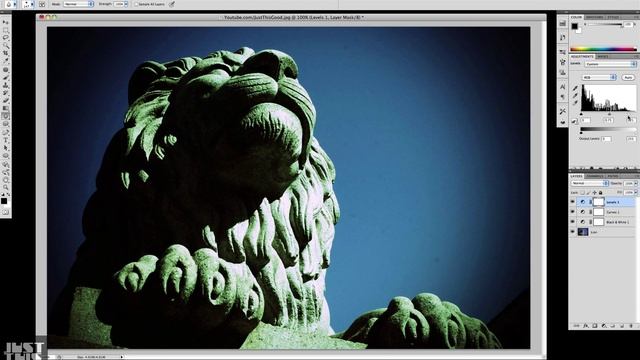Select the Crop tool
Screen dimensions: 640x360
coord(6,53)
